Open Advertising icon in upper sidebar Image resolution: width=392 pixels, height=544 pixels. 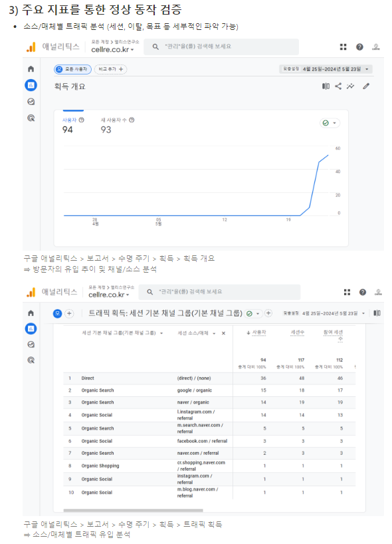[31, 118]
